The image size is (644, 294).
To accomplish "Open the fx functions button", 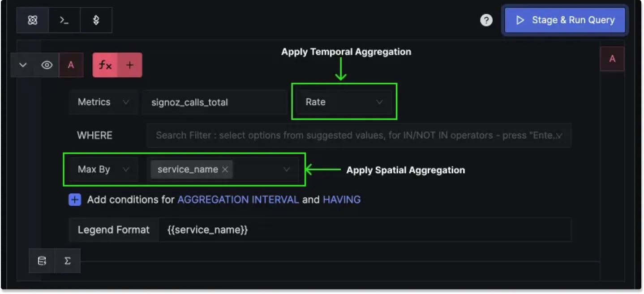I will 105,65.
